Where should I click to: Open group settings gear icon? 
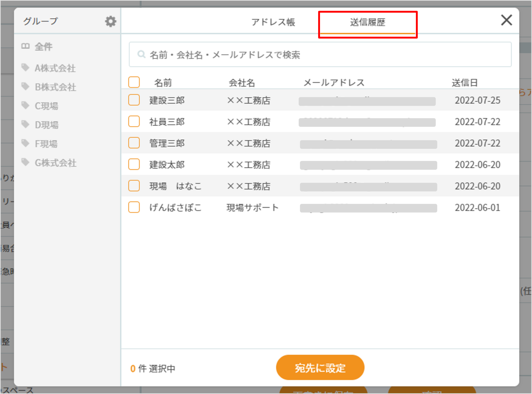click(110, 21)
